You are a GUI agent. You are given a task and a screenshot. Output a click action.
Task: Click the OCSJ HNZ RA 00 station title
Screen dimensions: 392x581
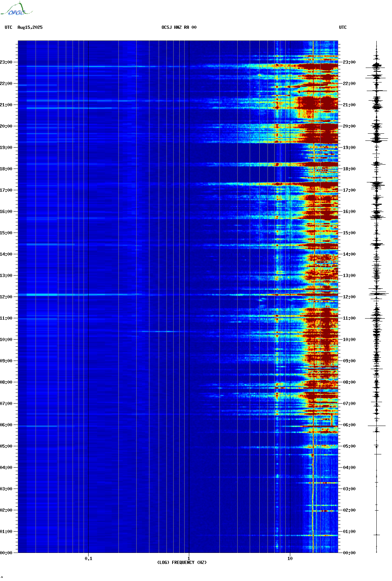(x=179, y=27)
